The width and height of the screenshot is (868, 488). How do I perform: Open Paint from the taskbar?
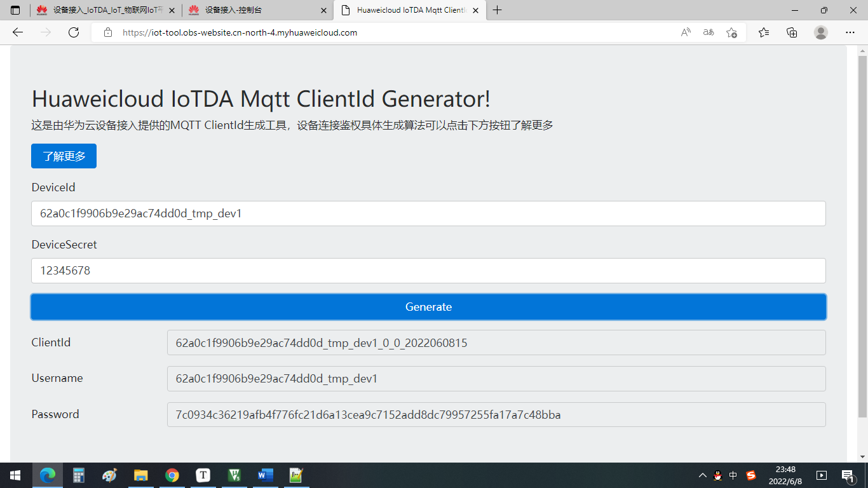(x=110, y=475)
